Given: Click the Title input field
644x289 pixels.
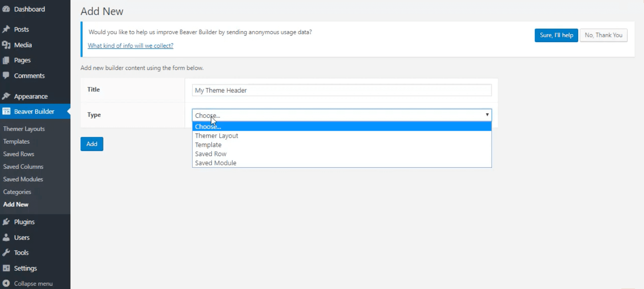Looking at the screenshot, I should [x=342, y=90].
